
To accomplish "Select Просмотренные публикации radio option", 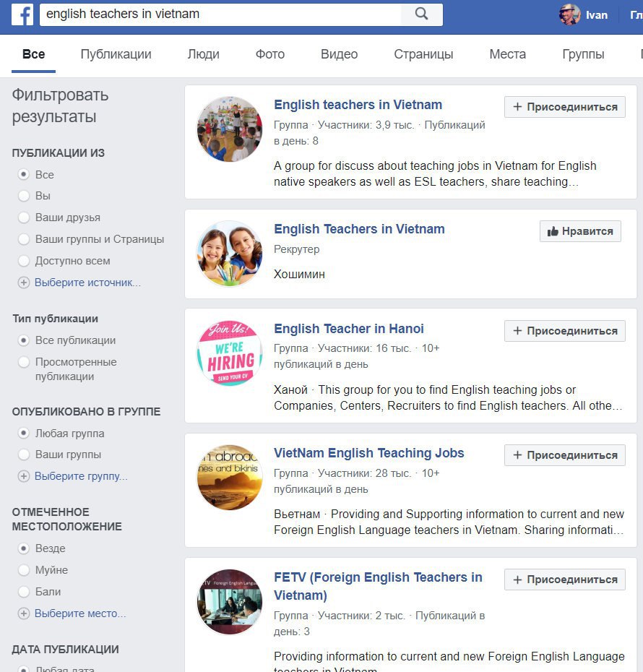I will [x=24, y=362].
